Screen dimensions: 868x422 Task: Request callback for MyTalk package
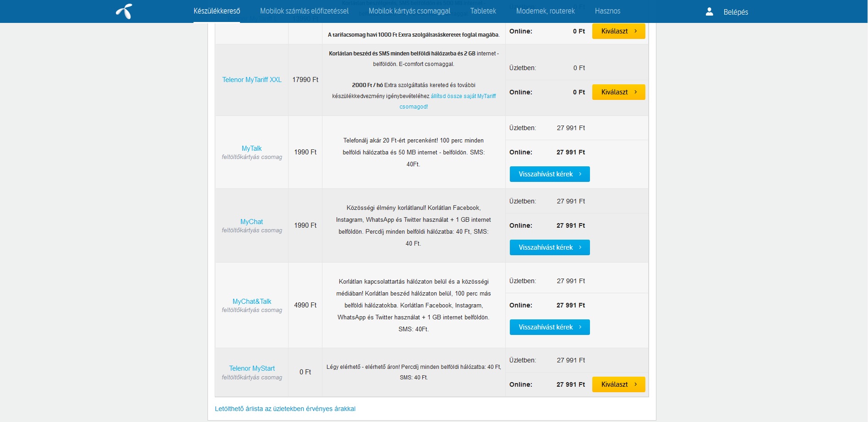click(x=550, y=174)
